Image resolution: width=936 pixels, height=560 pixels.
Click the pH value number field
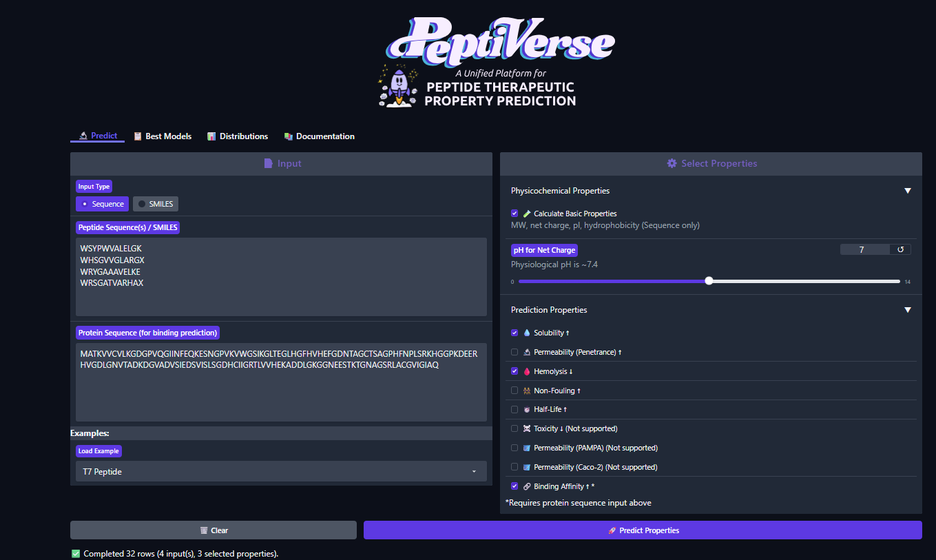[864, 249]
